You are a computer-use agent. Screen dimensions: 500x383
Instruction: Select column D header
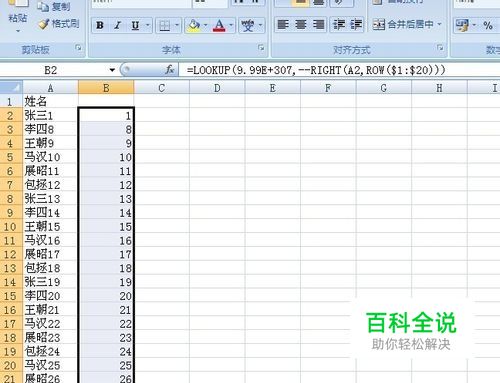click(x=217, y=88)
